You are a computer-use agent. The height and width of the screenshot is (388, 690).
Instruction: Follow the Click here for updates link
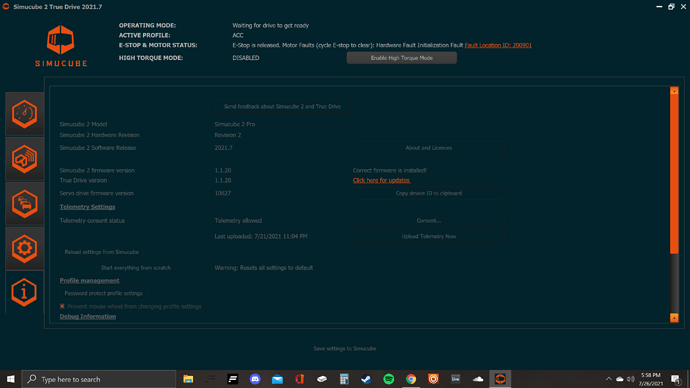click(x=381, y=180)
